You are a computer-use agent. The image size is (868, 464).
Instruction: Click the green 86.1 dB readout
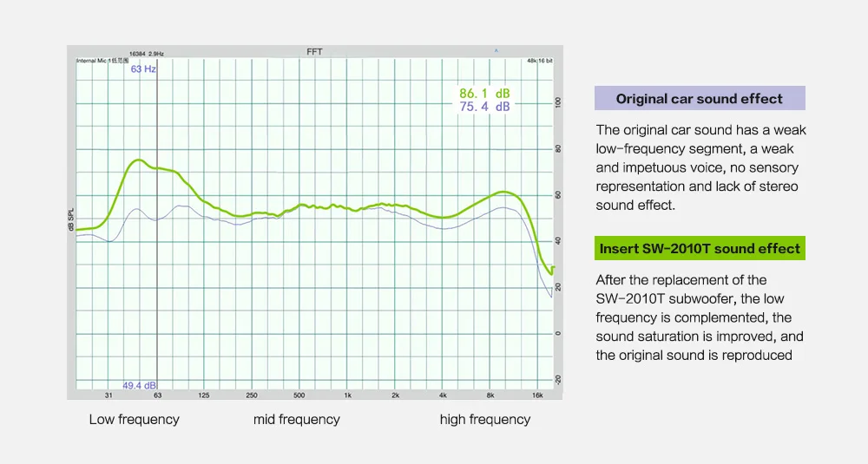(x=484, y=94)
